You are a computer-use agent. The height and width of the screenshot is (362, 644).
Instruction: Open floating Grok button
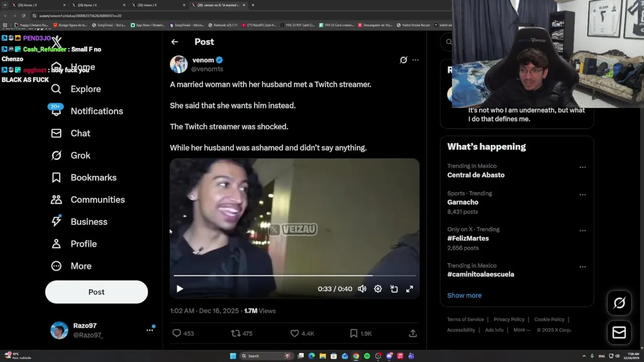(x=619, y=303)
